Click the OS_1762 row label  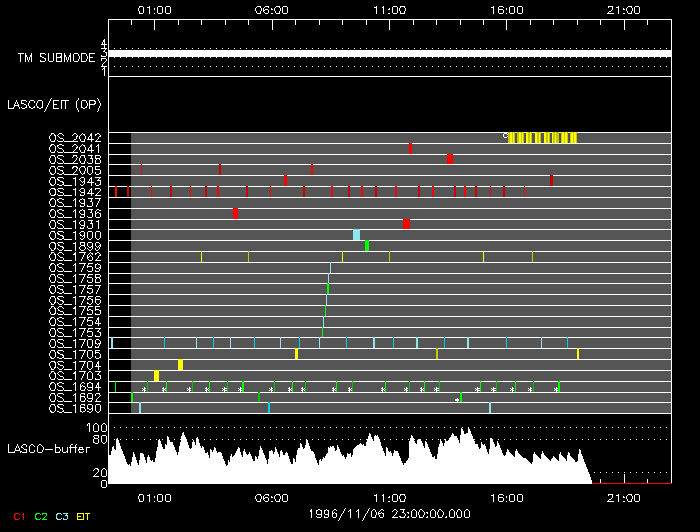pos(75,257)
